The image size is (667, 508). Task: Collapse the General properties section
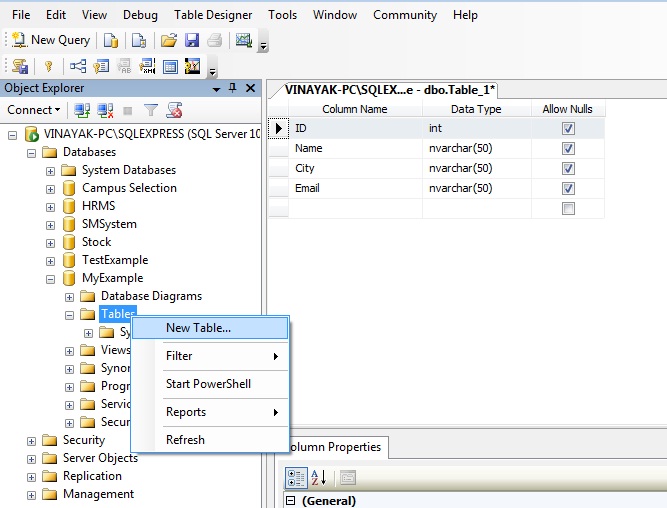coord(291,501)
